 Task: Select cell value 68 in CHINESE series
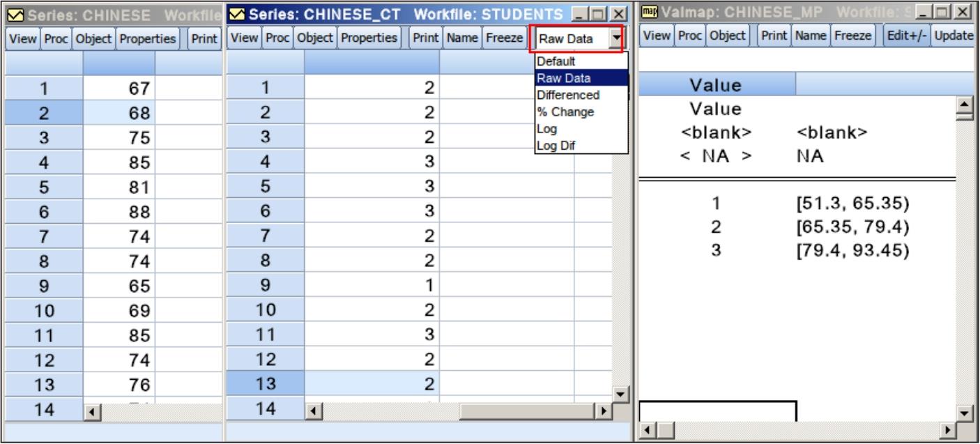point(118,113)
